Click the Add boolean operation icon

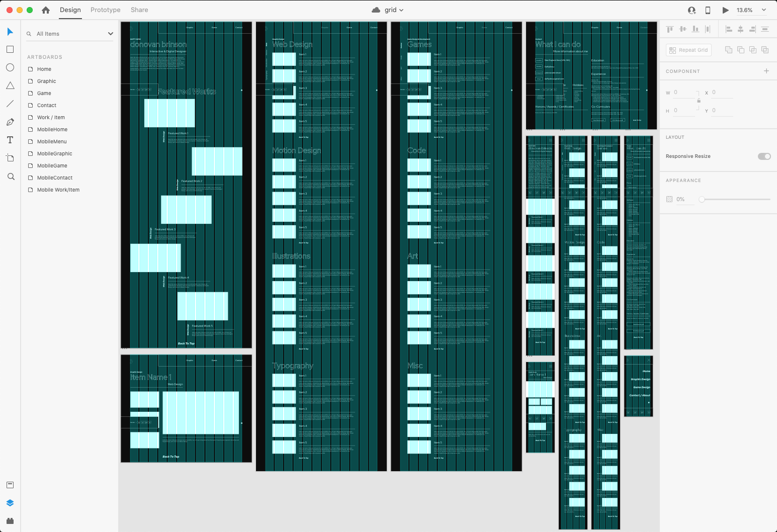coord(728,50)
